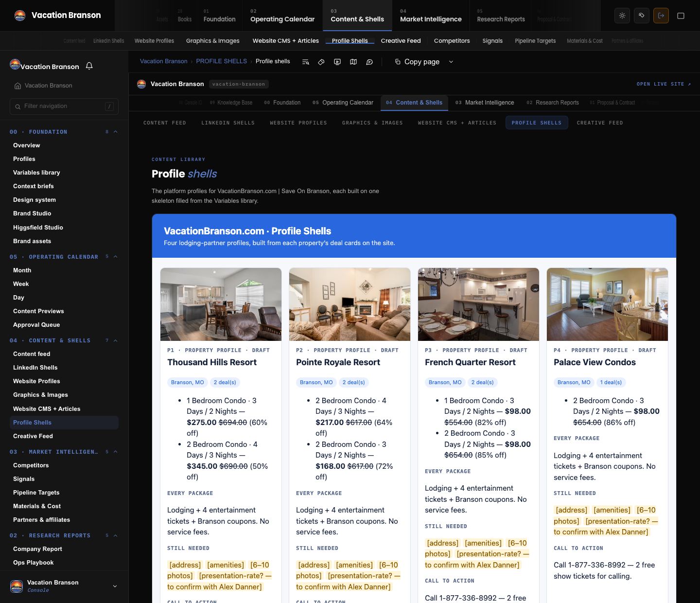Toggle the light theme sun icon
The height and width of the screenshot is (603, 700).
622,16
